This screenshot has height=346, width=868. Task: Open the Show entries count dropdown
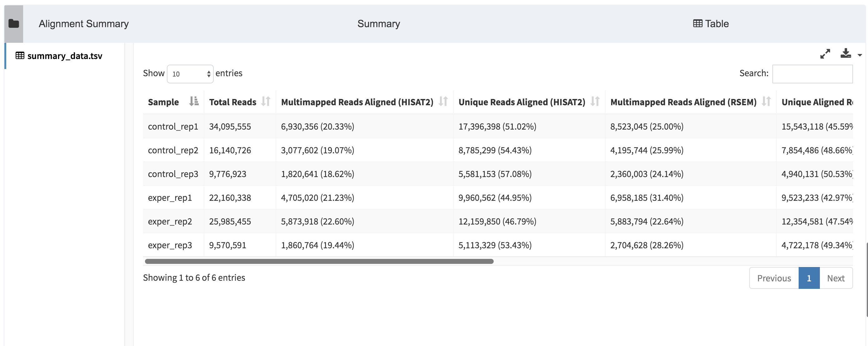(190, 74)
